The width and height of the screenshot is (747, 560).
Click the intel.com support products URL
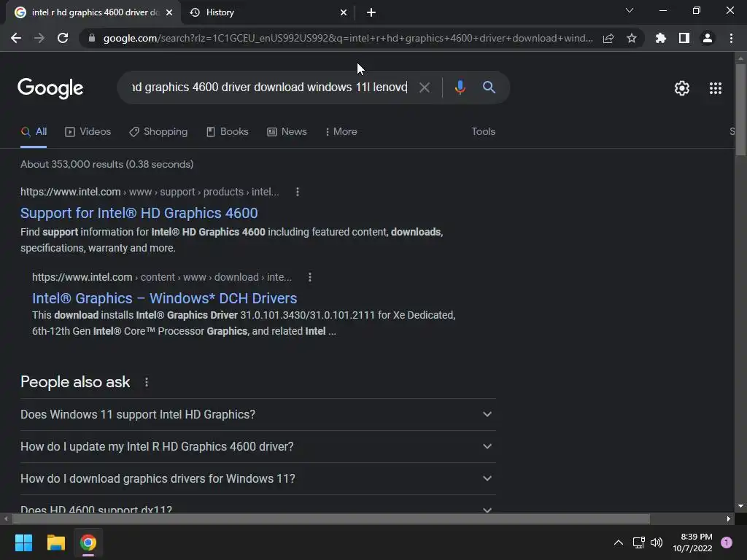coord(150,192)
